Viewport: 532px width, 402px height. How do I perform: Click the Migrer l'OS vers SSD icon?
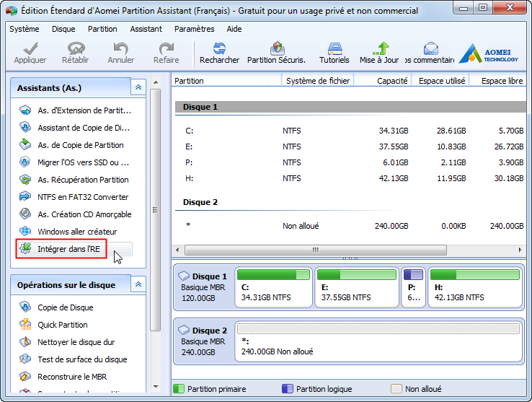pyautogui.click(x=25, y=162)
